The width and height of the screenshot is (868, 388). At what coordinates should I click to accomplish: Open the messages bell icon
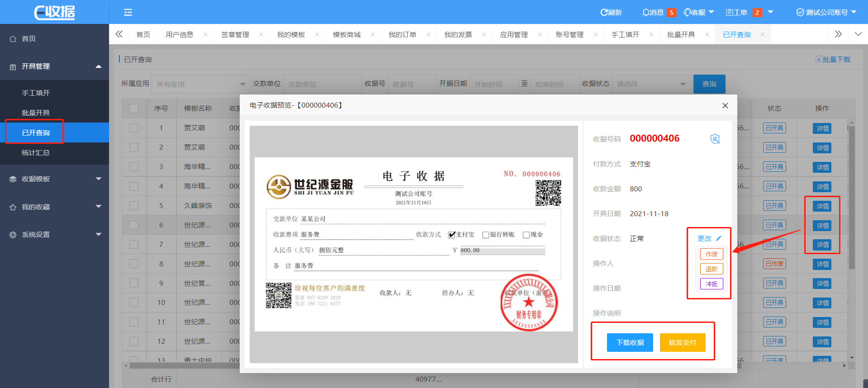645,12
